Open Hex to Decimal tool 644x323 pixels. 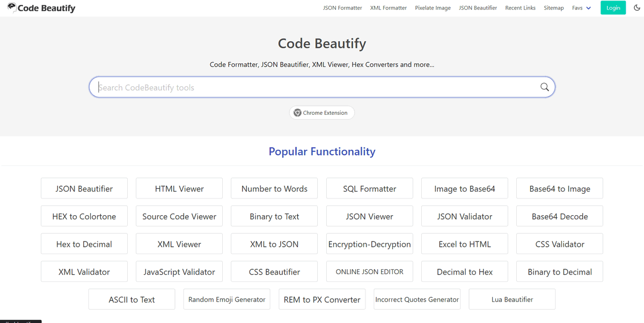[x=84, y=244]
